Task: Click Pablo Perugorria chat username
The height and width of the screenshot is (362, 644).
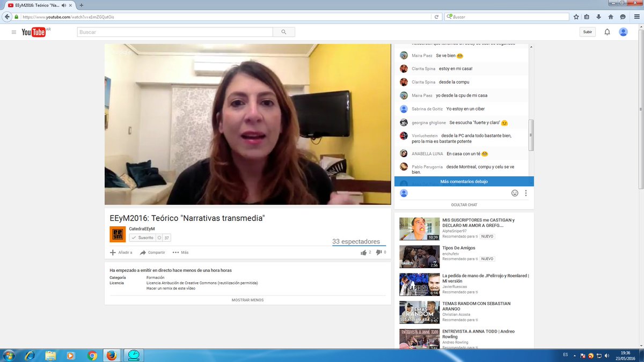Action: point(427,167)
